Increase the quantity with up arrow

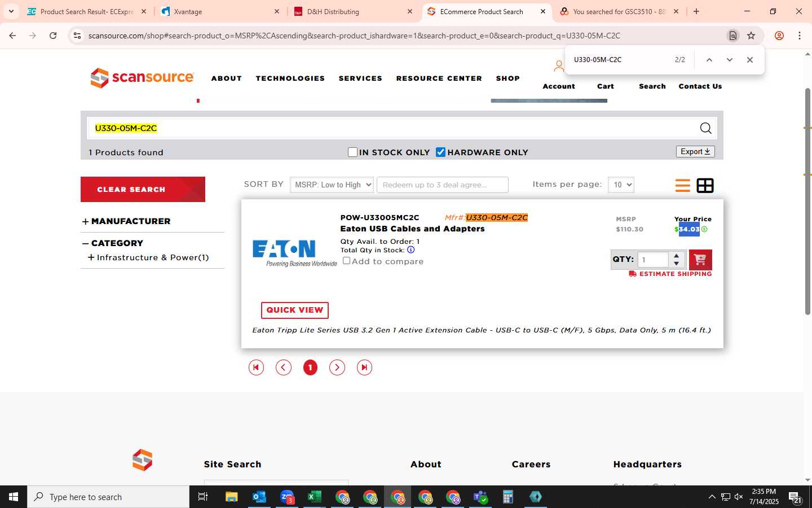click(676, 256)
